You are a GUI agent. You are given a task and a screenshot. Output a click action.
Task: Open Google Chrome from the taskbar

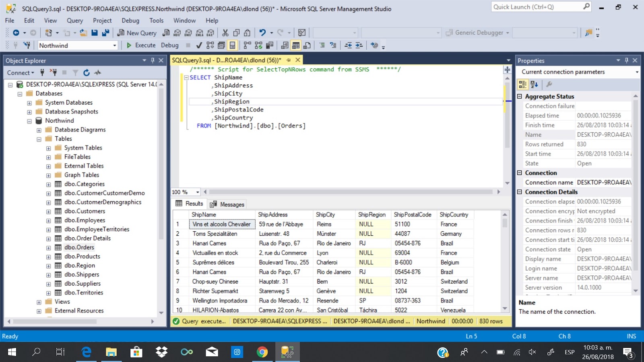point(262,352)
